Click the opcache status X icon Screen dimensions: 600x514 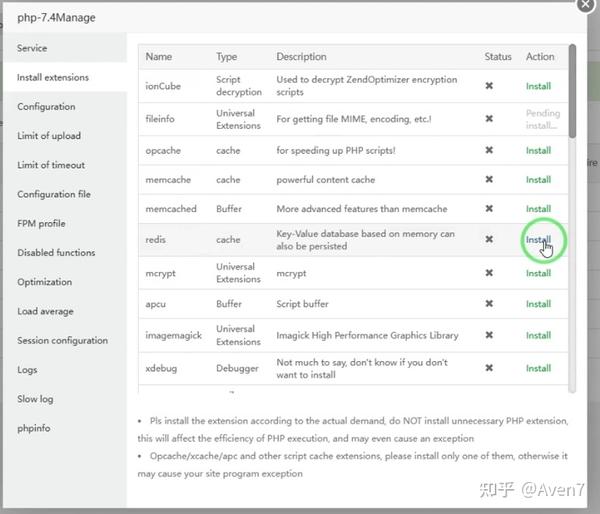pyautogui.click(x=489, y=150)
